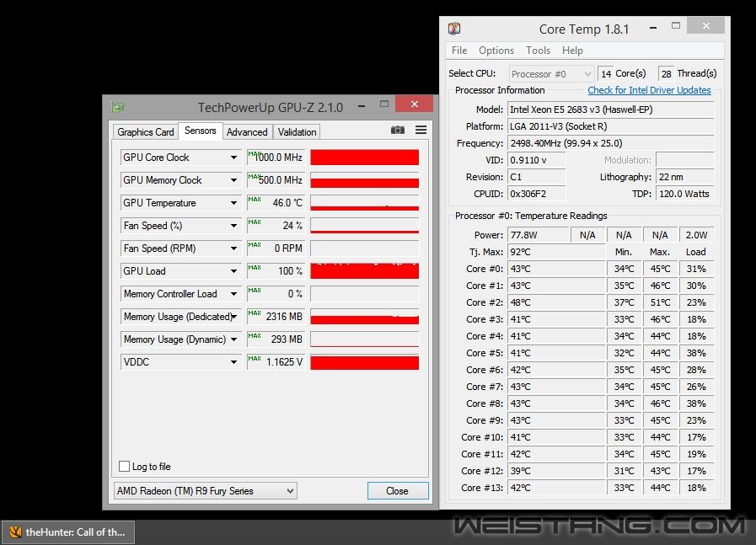Open the Processor #0 CPU selector
The image size is (756, 545).
(551, 74)
